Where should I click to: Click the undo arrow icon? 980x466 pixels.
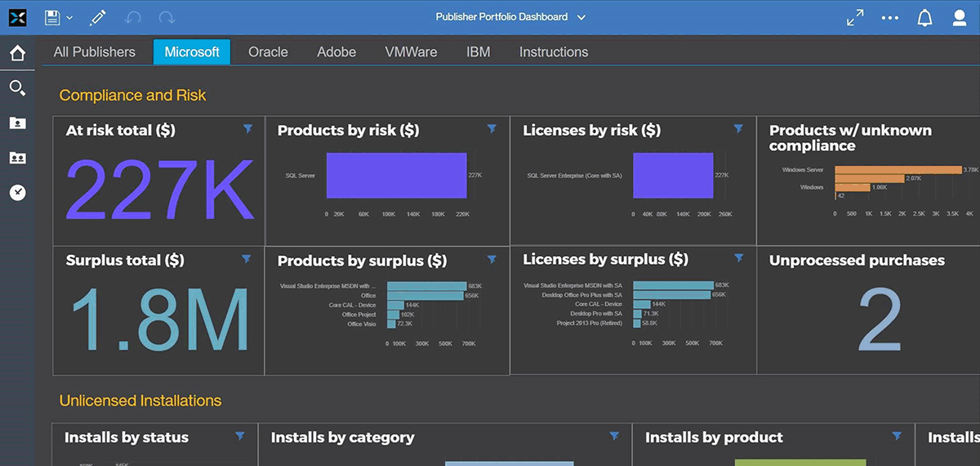(x=133, y=17)
